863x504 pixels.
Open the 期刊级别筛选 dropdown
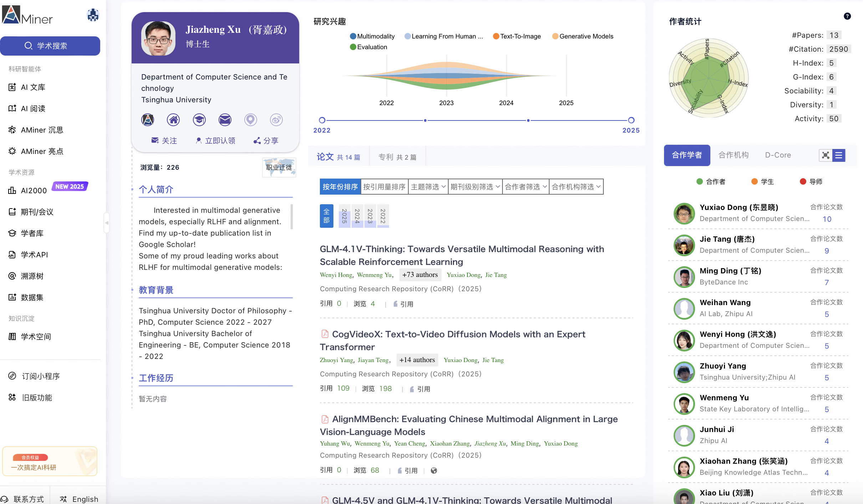[475, 187]
